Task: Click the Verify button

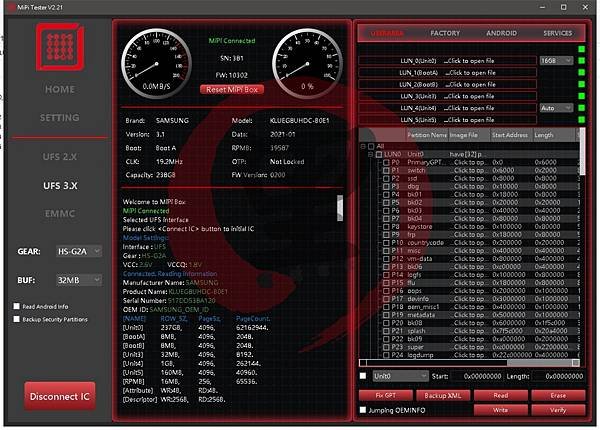Action: coord(558,410)
